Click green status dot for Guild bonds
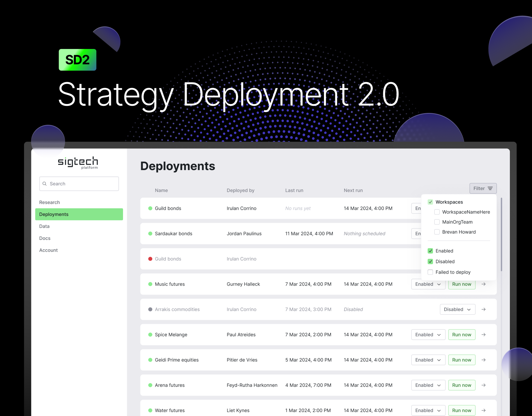This screenshot has width=532, height=416. pos(150,208)
